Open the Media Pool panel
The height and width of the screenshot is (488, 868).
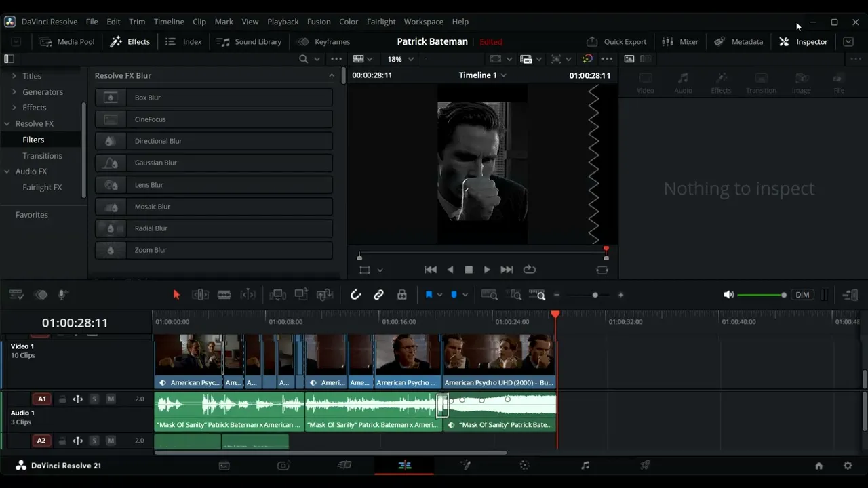click(x=66, y=41)
